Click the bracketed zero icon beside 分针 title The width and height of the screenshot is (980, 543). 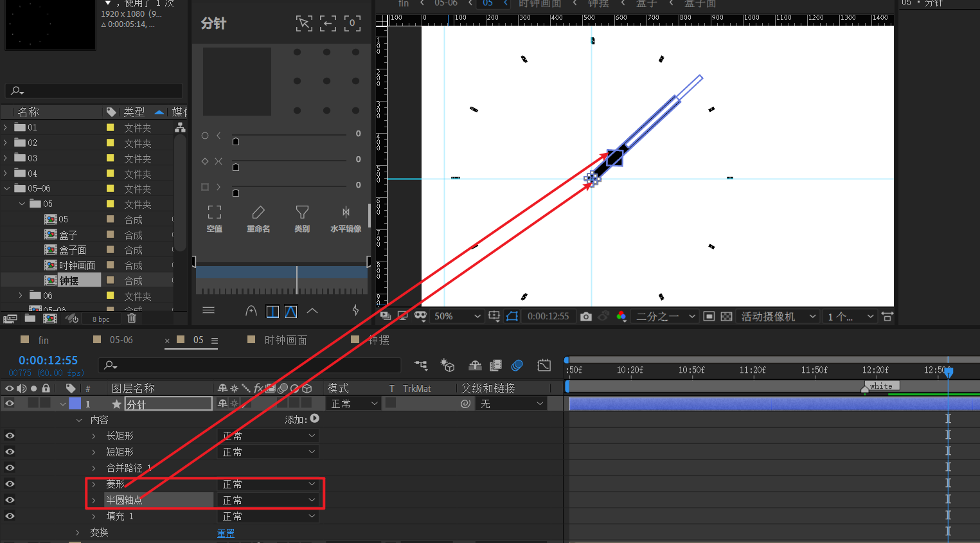pos(352,24)
